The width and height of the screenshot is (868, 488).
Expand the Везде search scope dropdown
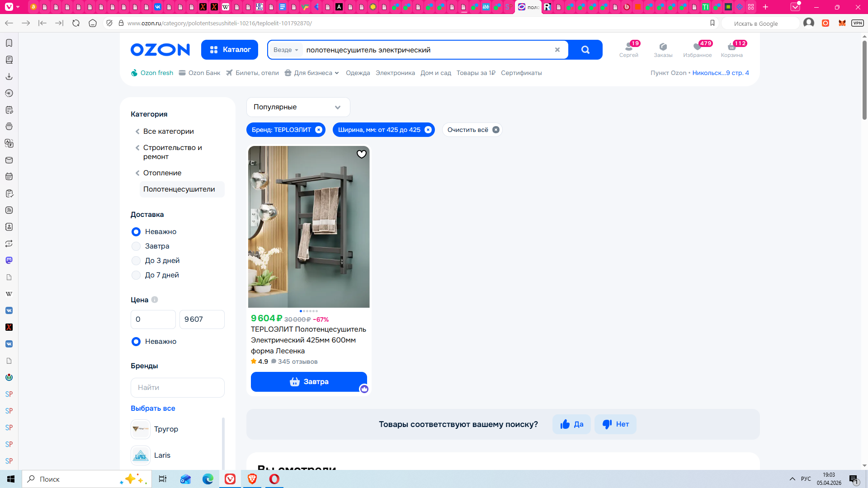click(x=286, y=50)
